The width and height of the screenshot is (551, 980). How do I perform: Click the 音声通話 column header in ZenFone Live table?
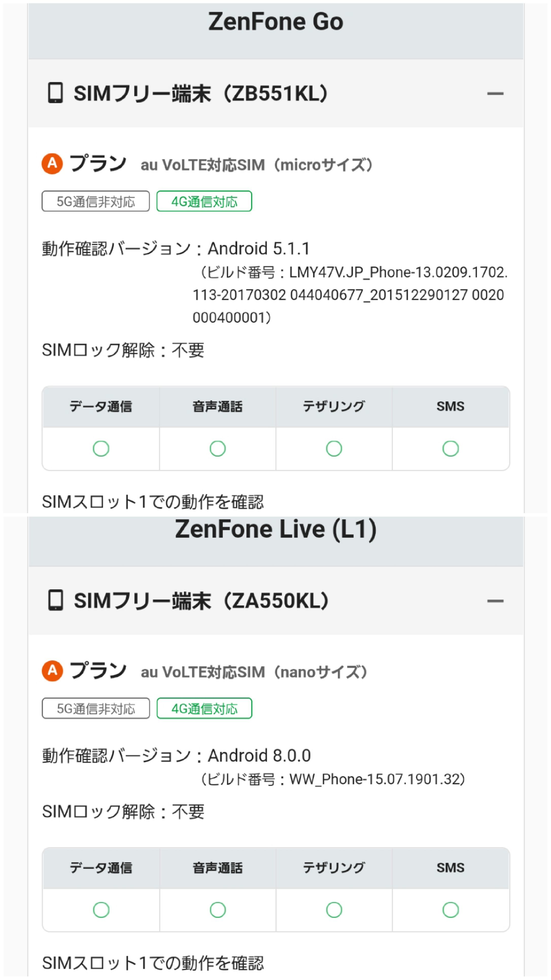(x=217, y=868)
